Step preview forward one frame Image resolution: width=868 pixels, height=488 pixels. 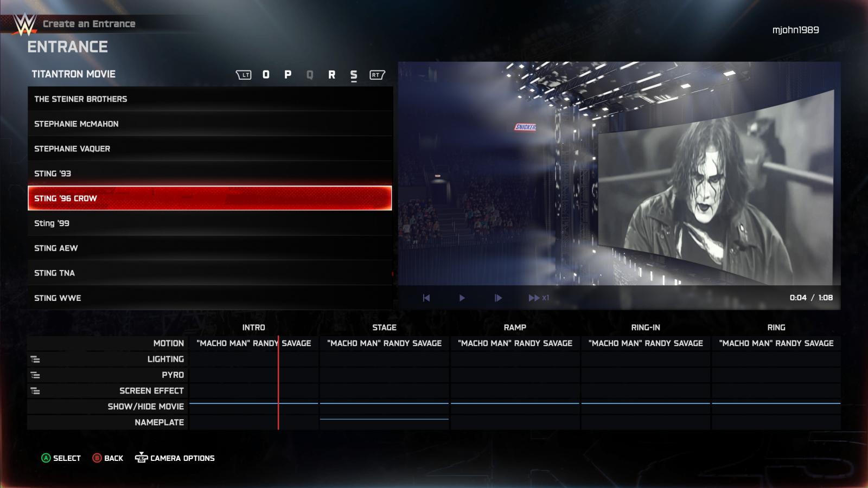(498, 298)
